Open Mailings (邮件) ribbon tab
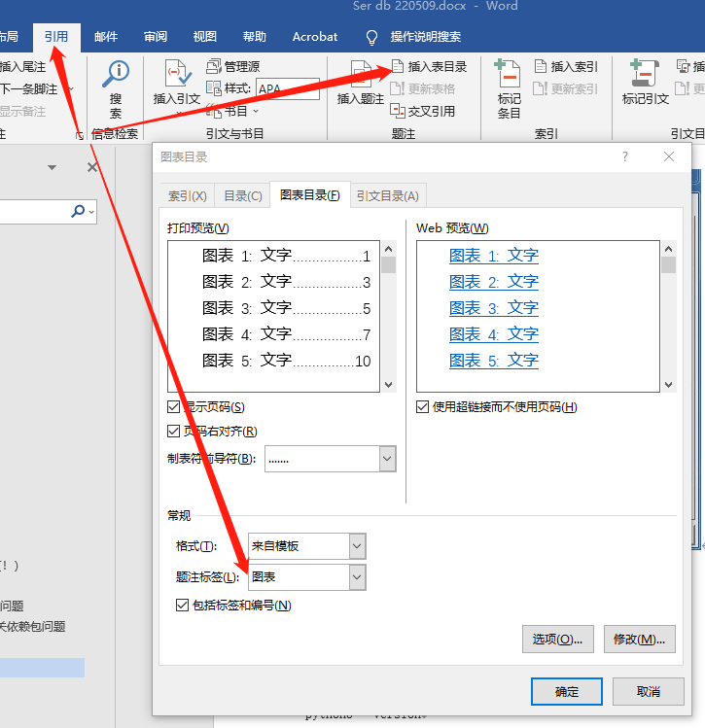This screenshot has height=728, width=705. point(106,37)
